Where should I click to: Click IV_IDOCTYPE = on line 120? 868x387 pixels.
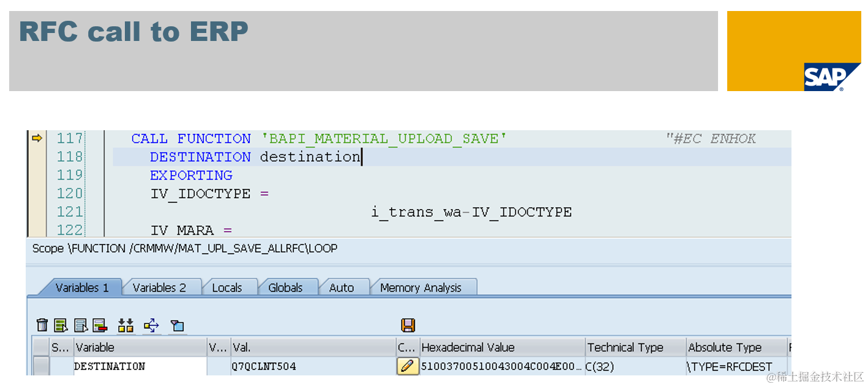[209, 194]
